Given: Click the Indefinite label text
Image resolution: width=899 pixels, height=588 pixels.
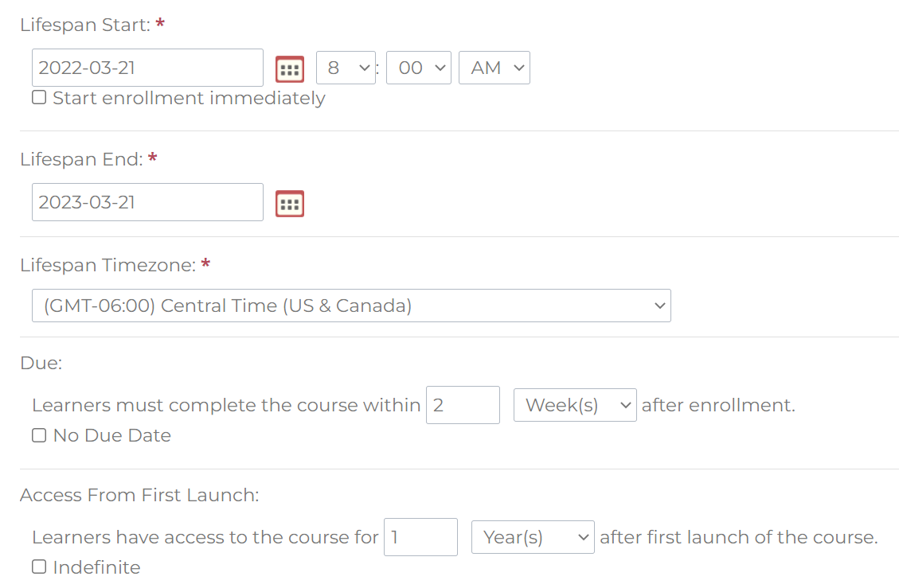Looking at the screenshot, I should point(96,567).
